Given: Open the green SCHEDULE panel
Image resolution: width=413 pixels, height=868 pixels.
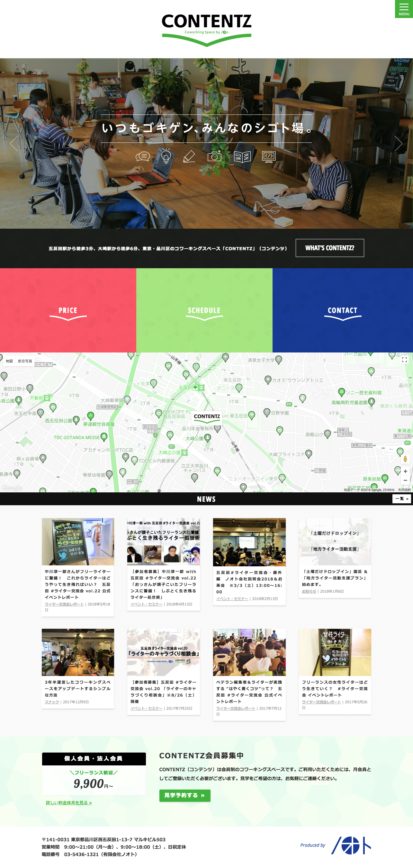Looking at the screenshot, I should click(204, 310).
